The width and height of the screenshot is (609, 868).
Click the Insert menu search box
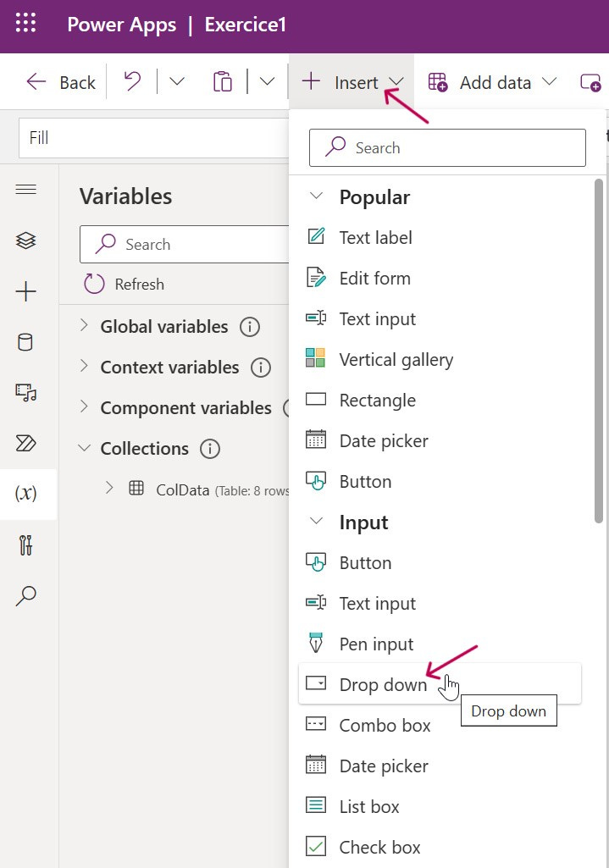[447, 148]
